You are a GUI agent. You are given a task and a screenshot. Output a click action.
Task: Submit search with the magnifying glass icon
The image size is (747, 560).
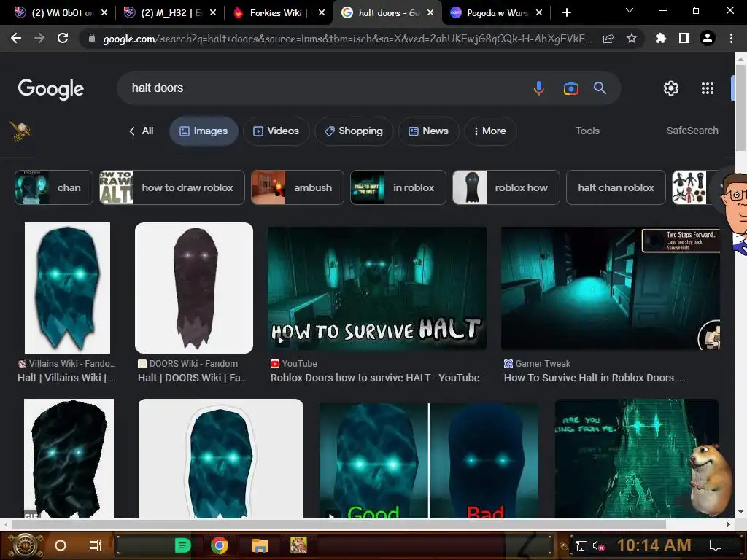(x=600, y=88)
